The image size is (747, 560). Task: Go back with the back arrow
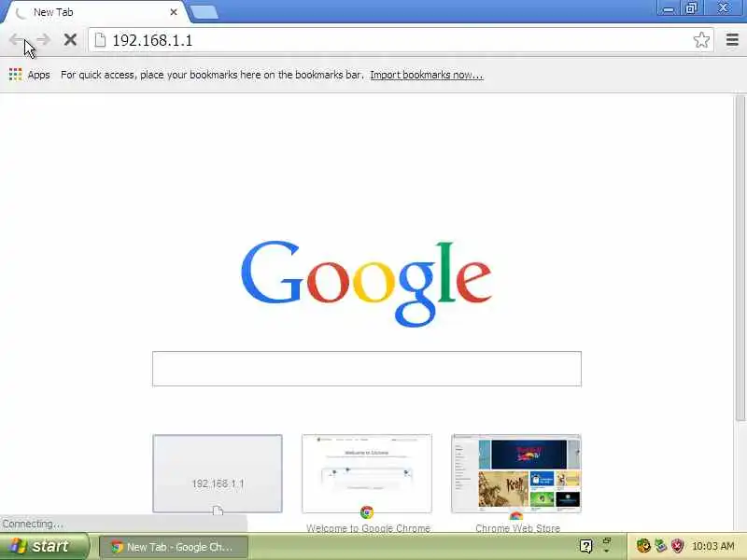(16, 39)
